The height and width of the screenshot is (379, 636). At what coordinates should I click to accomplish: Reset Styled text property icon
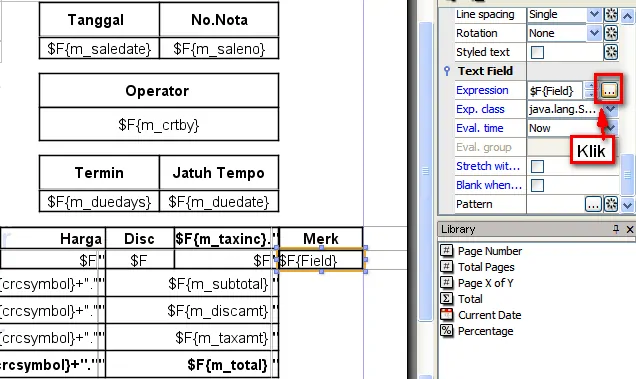point(611,52)
